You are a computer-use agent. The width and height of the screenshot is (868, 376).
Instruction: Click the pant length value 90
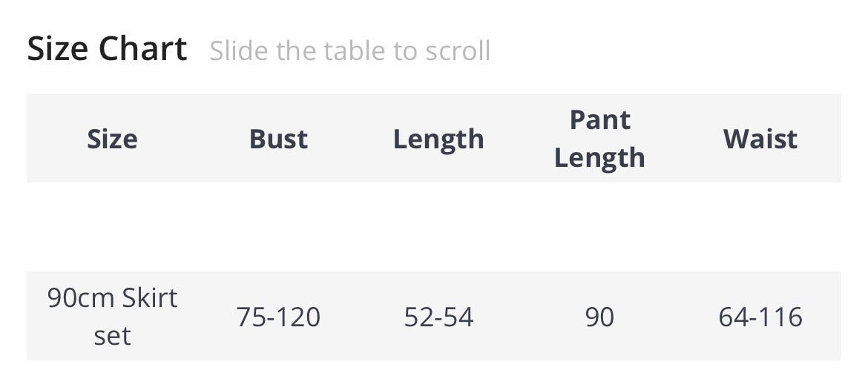pyautogui.click(x=599, y=317)
